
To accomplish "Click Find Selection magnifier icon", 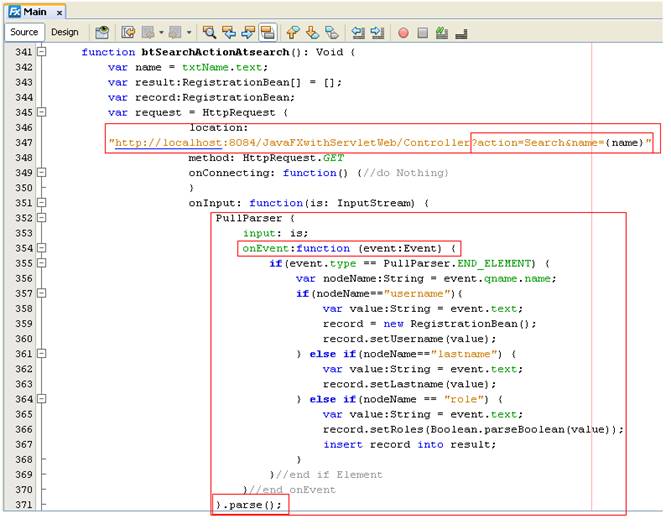I will click(209, 32).
